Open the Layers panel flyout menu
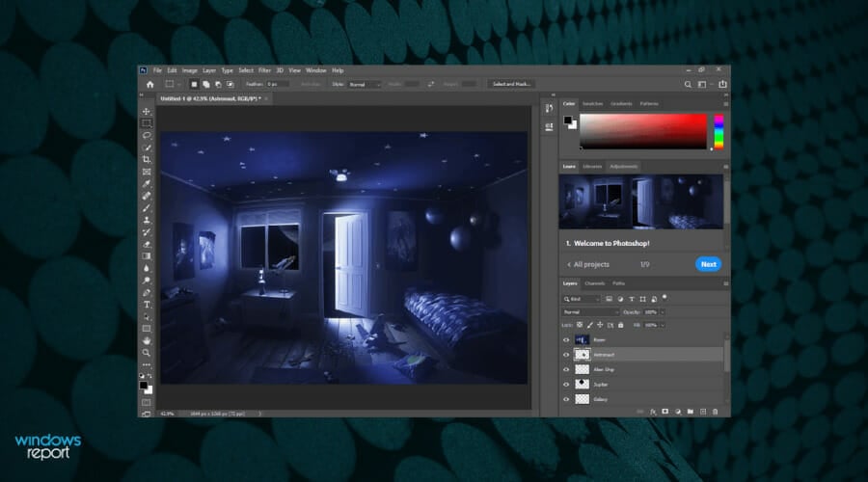 [725, 283]
